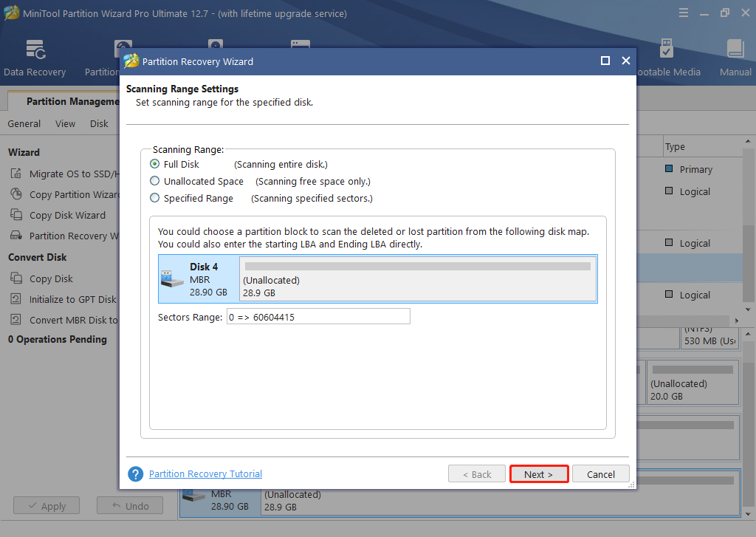Cancel the Partition Recovery Wizard
Screen dimensions: 756x537
[600, 473]
